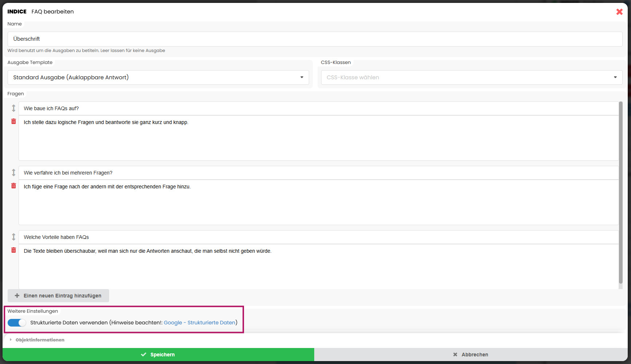The image size is (631, 364).
Task: Open the Ausgabe Template dropdown
Action: tap(158, 77)
